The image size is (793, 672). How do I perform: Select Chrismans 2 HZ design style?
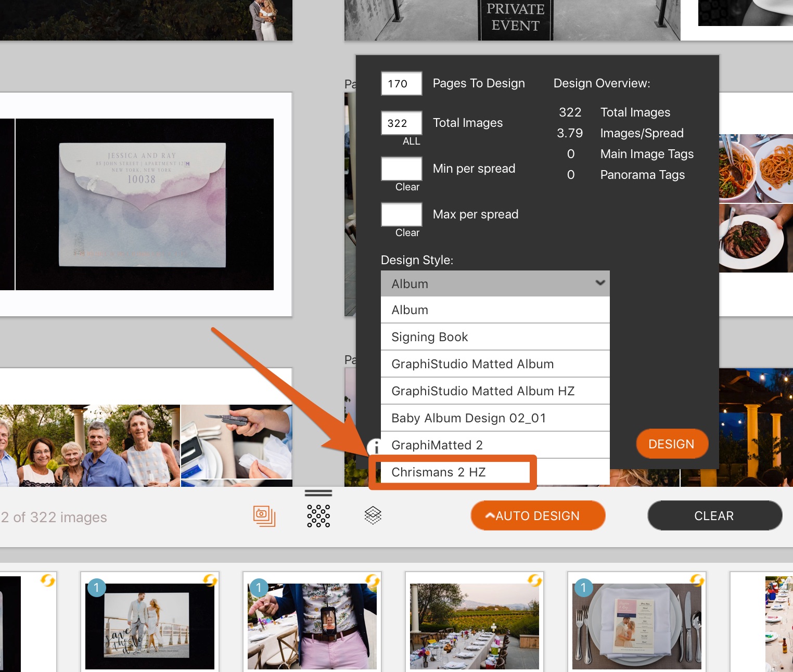(x=495, y=472)
